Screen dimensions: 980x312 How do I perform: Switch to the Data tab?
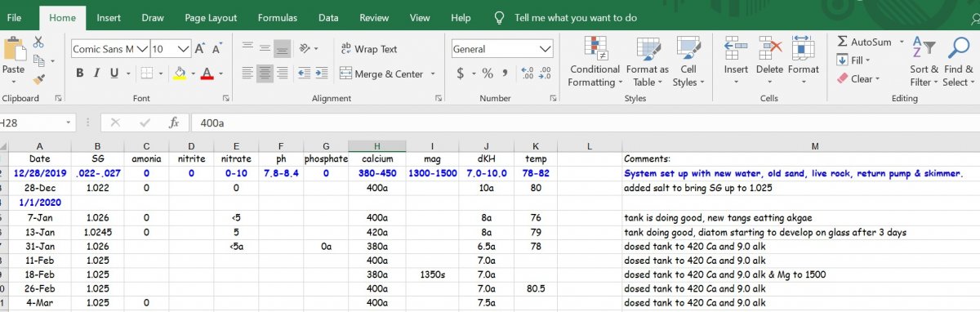[x=328, y=17]
